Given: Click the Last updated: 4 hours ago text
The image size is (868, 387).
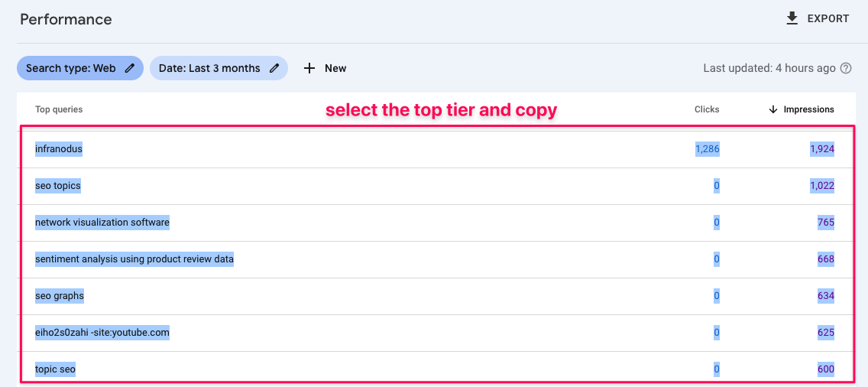Looking at the screenshot, I should point(769,68).
